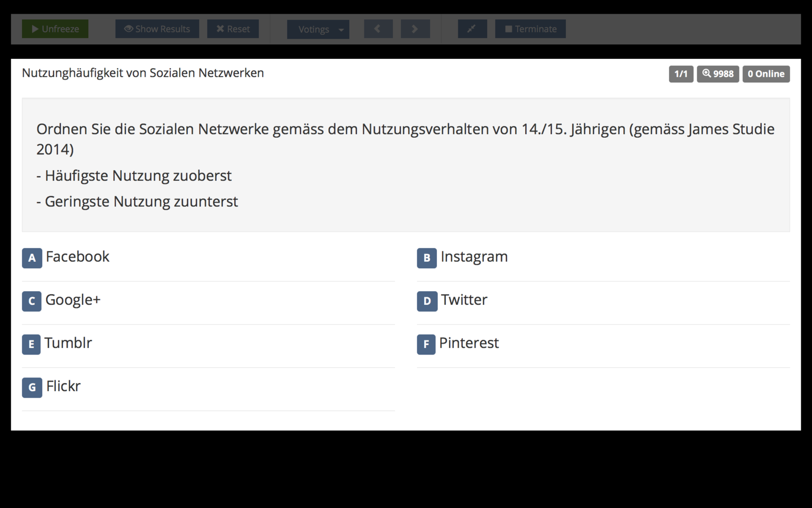This screenshot has height=508, width=812.
Task: Select the A badge for Facebook
Action: coord(32,258)
